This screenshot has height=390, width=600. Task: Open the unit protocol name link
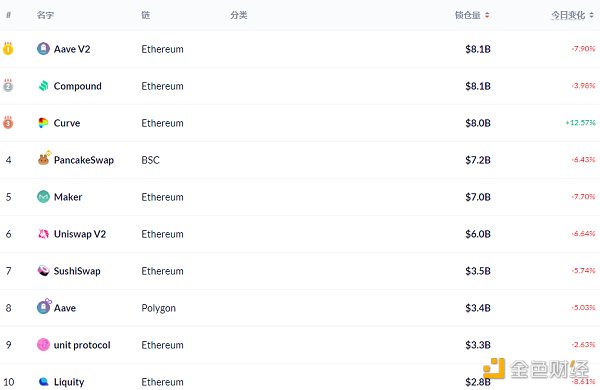[82, 345]
